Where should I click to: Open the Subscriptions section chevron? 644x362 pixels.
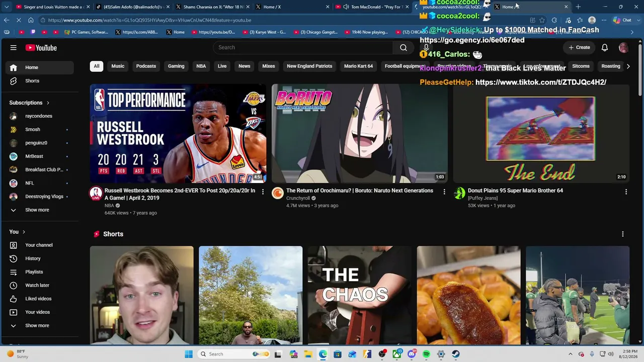[48, 103]
